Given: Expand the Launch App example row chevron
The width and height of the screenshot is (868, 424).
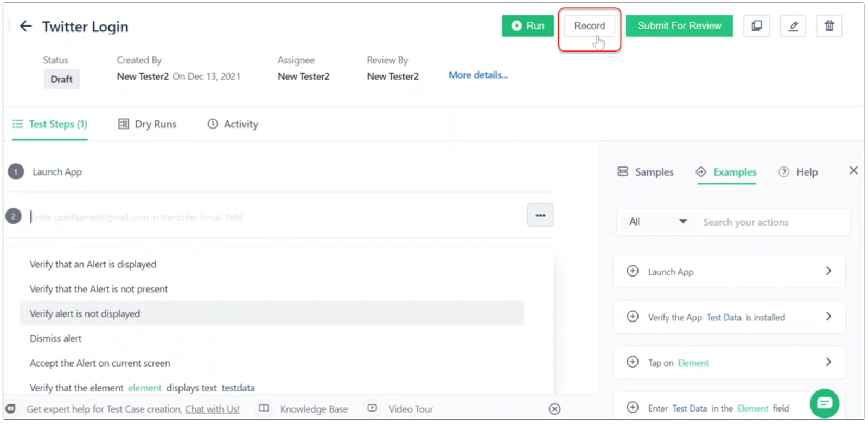Looking at the screenshot, I should (828, 271).
